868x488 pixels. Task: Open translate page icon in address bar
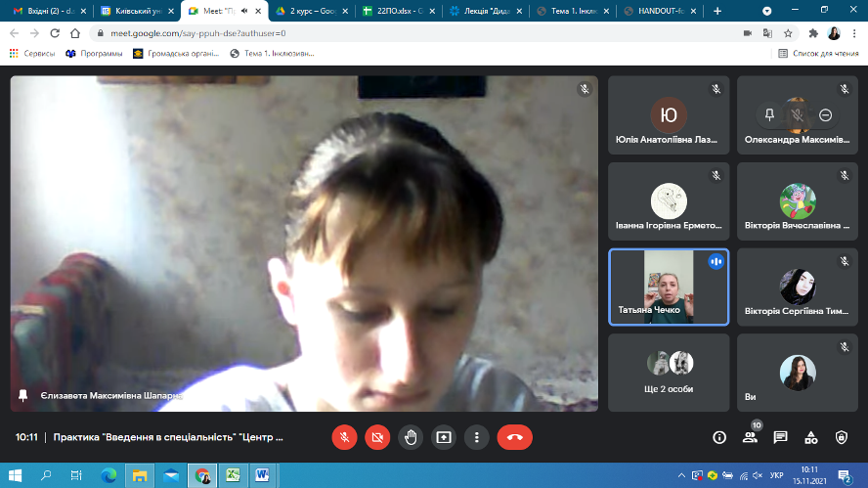[x=767, y=33]
